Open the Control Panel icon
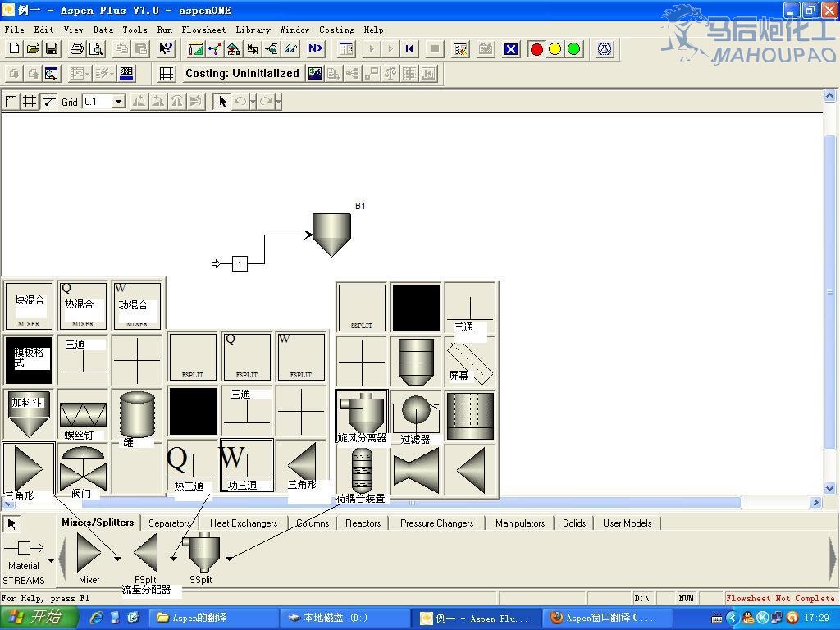840x630 pixels. click(347, 48)
